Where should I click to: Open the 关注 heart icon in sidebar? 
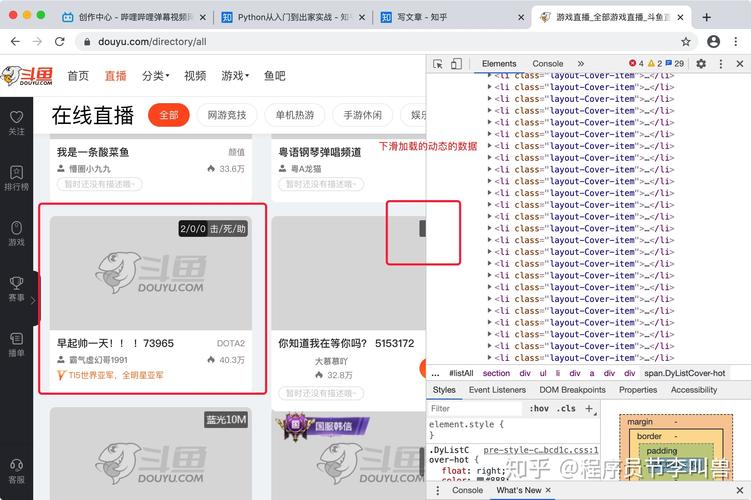coord(16,117)
